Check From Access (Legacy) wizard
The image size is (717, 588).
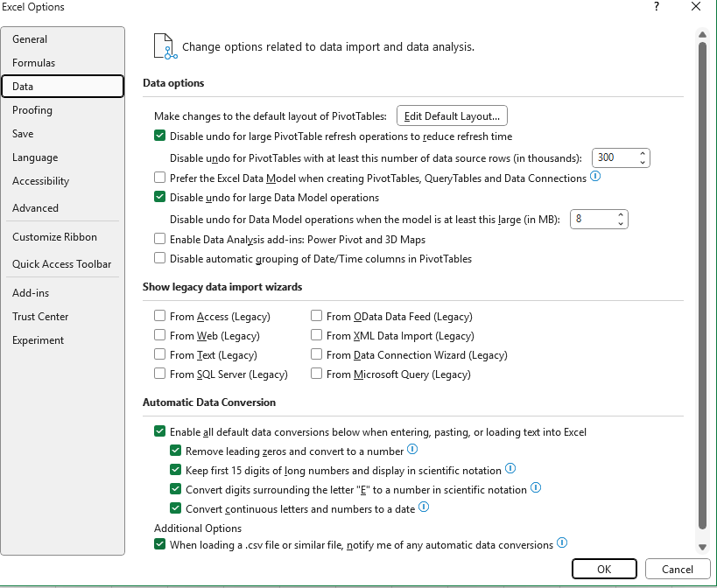coord(159,316)
